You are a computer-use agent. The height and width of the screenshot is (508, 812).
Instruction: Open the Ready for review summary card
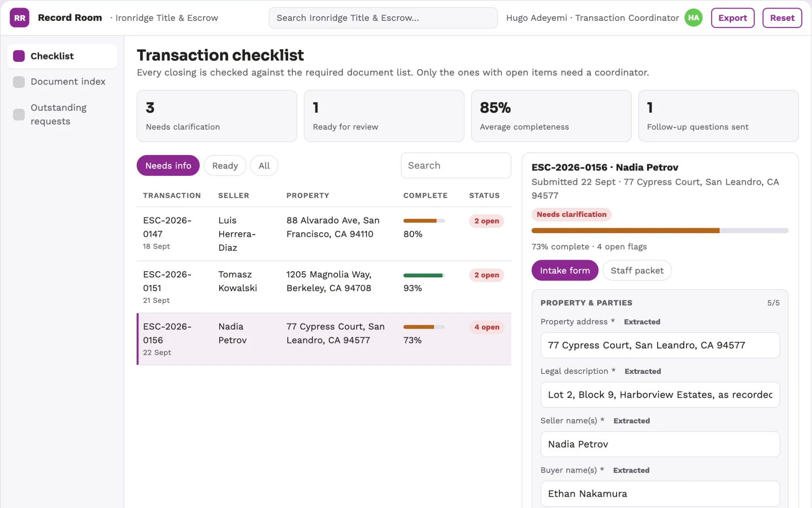pos(384,116)
